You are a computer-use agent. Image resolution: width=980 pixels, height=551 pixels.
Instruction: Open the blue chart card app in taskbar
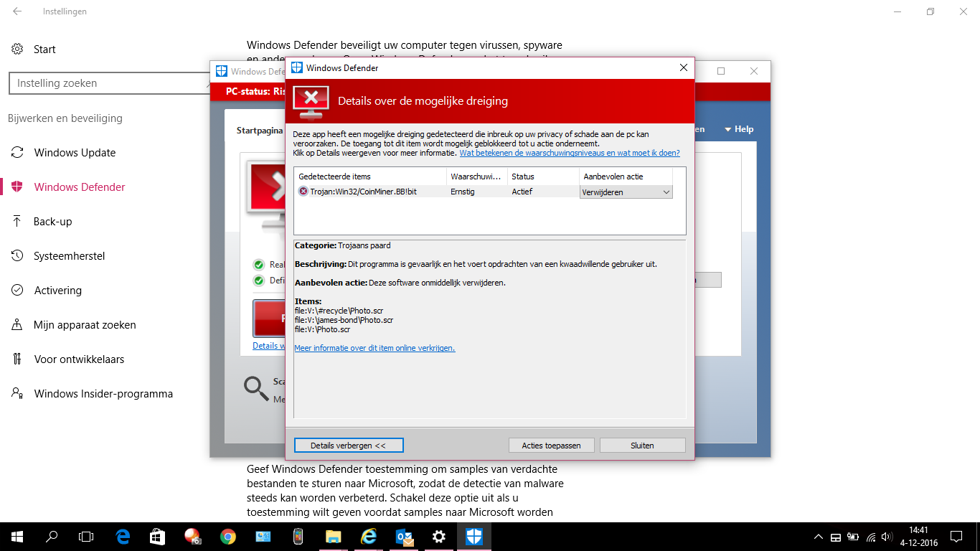coord(263,536)
